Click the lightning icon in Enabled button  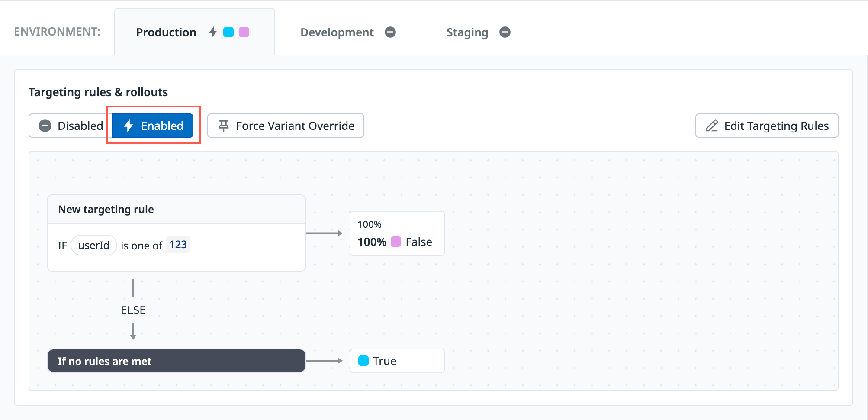click(x=129, y=126)
